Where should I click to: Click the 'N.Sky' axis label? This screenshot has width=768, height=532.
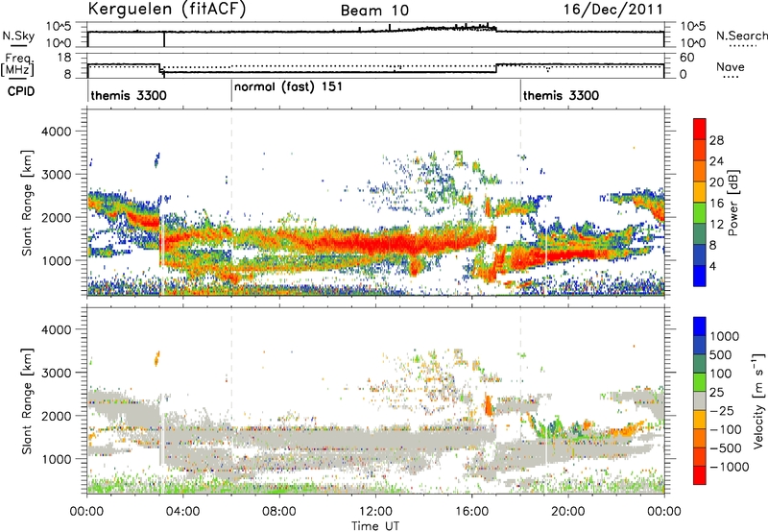18,36
